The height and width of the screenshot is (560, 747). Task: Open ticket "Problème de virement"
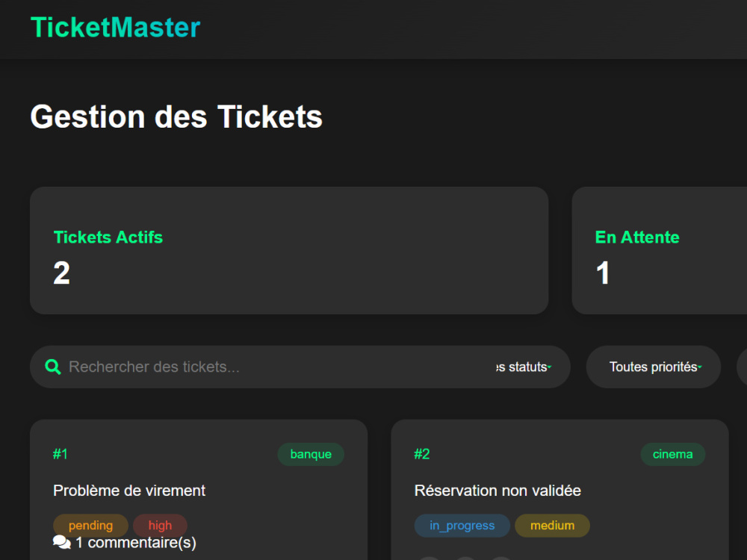tap(128, 491)
